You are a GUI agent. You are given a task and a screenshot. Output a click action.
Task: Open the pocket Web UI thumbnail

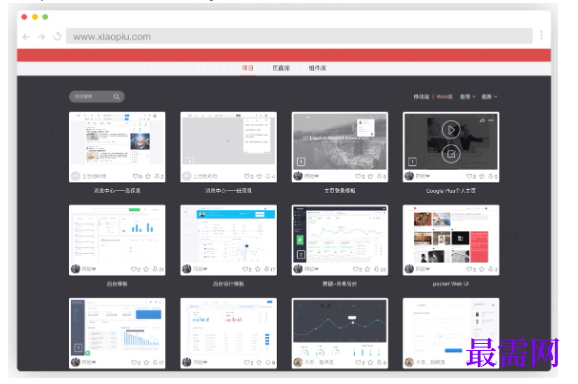tap(451, 234)
